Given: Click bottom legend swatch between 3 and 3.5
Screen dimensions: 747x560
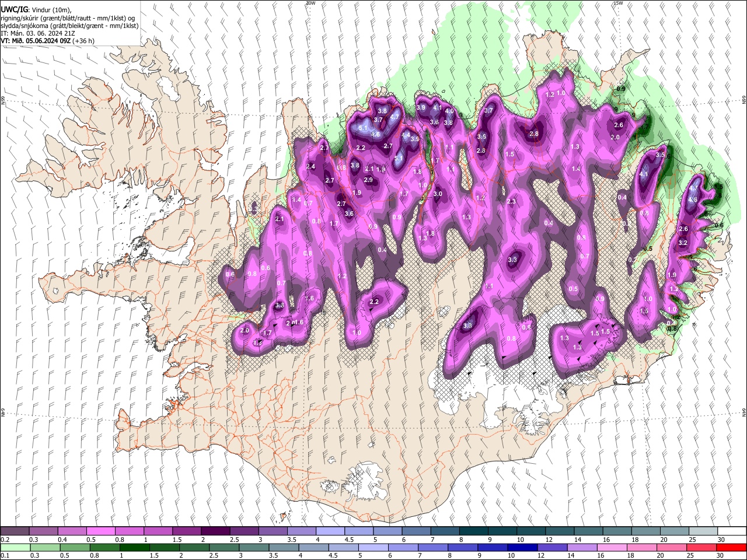Looking at the screenshot, I should tap(254, 548).
